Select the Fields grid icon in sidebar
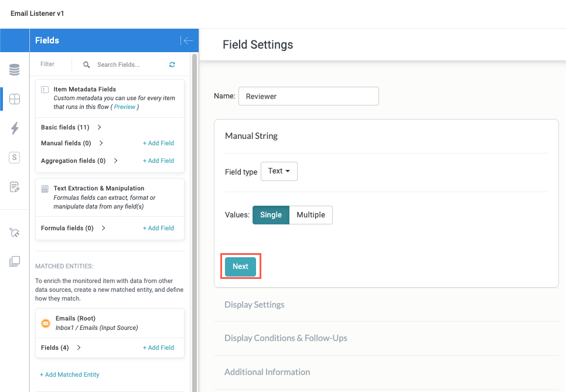This screenshot has width=566, height=392. tap(15, 99)
